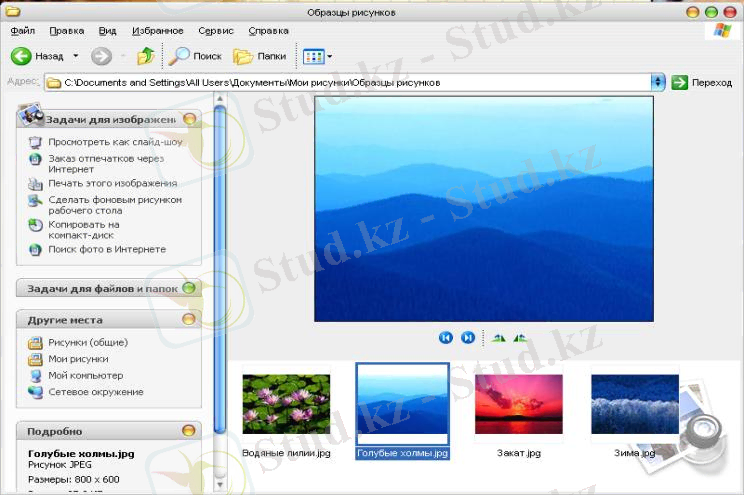Expand Задачи для файлов и папок panel

189,289
